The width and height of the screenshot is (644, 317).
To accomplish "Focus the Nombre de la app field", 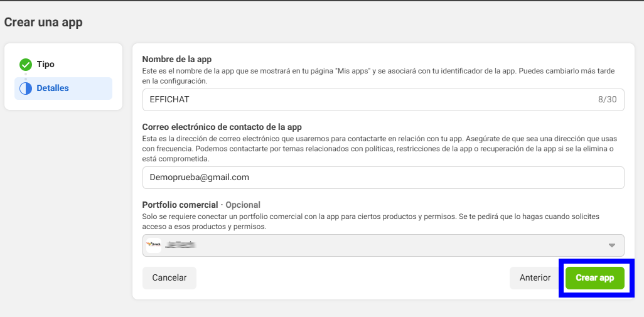I will (383, 100).
